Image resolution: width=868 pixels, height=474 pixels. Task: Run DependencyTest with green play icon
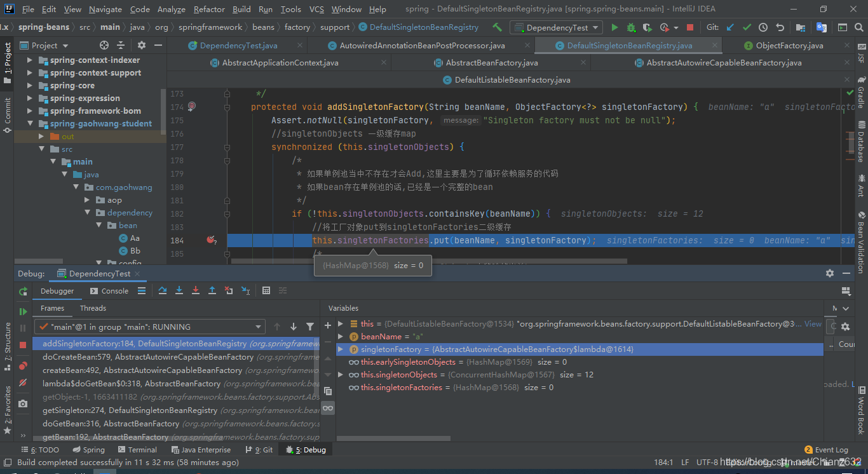click(614, 27)
